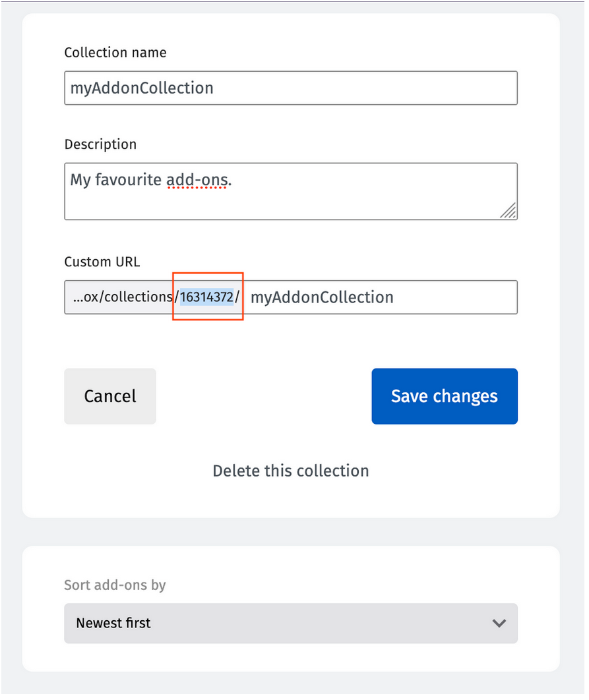589x700 pixels.
Task: Select the Newest first sorting value
Action: pos(112,623)
